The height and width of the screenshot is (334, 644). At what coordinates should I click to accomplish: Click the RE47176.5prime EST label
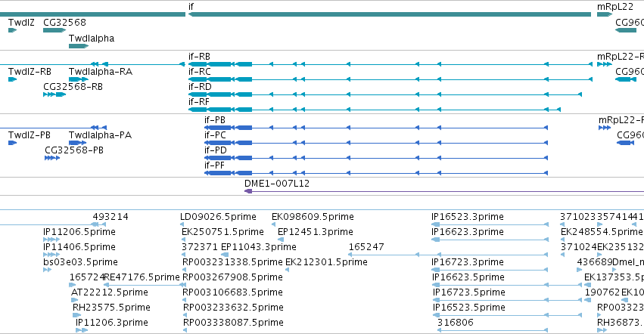142,277
